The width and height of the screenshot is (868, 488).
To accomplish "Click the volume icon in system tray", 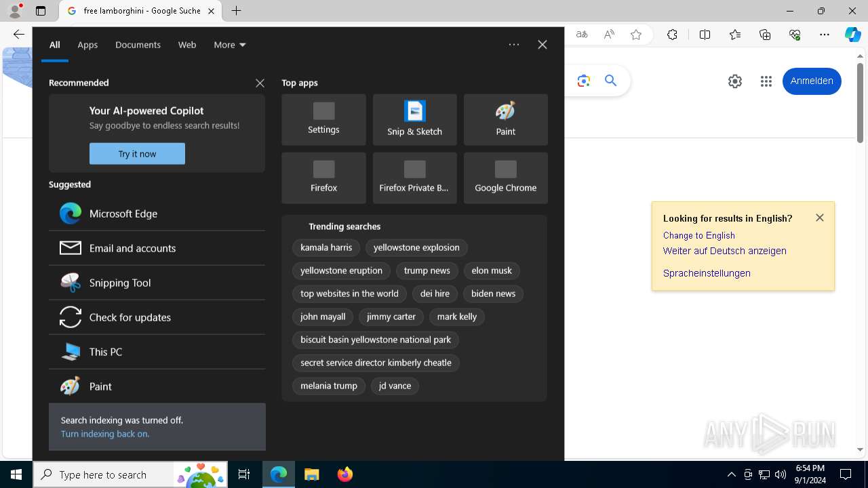I will [x=781, y=474].
